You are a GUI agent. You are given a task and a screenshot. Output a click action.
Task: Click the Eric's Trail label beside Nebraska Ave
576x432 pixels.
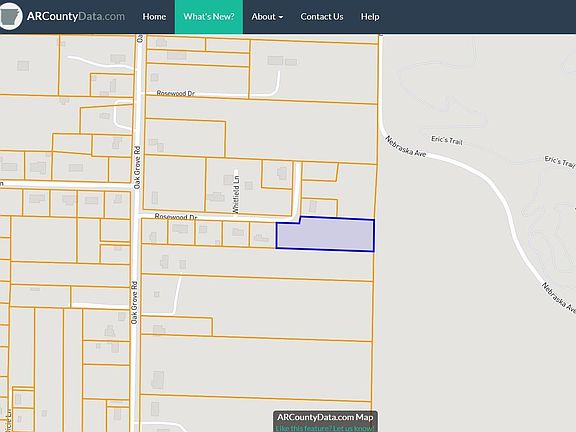pos(447,140)
